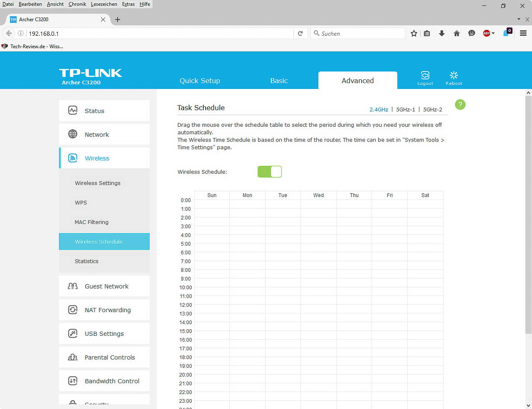
Task: Open Parental Controls section
Action: click(x=109, y=357)
